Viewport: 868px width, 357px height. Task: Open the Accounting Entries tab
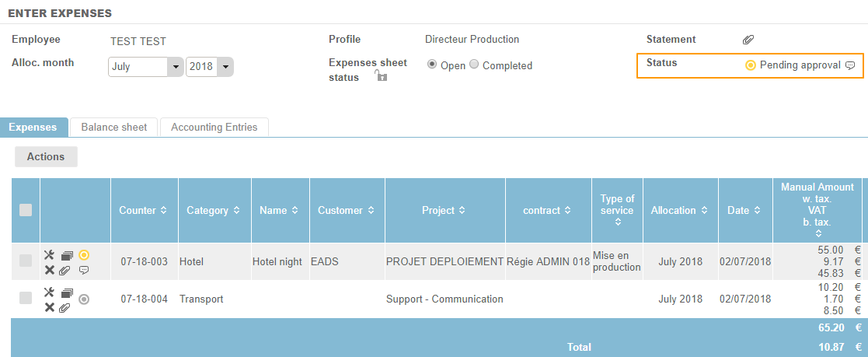click(214, 127)
